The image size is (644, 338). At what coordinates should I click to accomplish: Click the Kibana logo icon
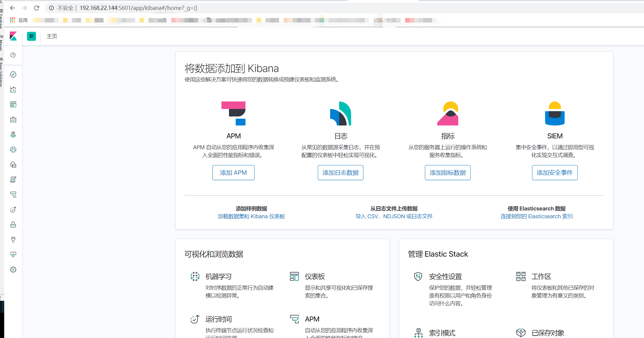13,36
